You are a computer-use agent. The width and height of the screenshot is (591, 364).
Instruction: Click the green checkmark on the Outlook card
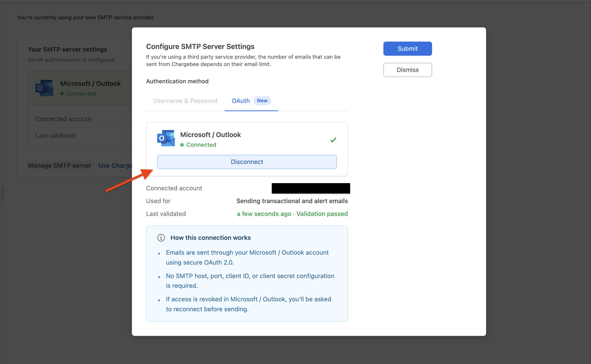pos(333,140)
